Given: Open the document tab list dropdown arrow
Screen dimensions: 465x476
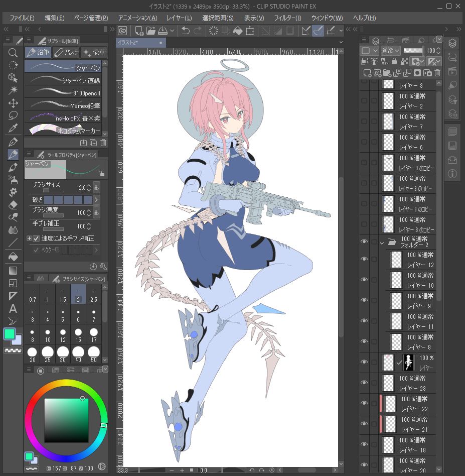Looking at the screenshot, I should tap(341, 42).
